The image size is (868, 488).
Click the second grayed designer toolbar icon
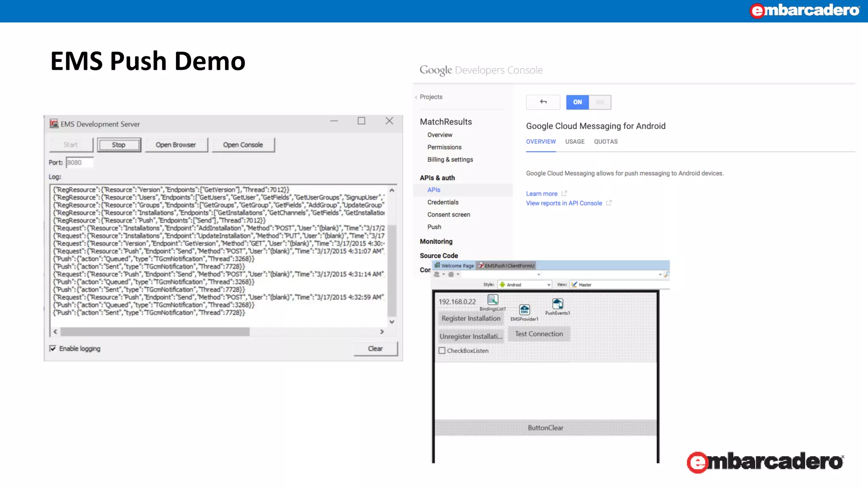(x=451, y=274)
